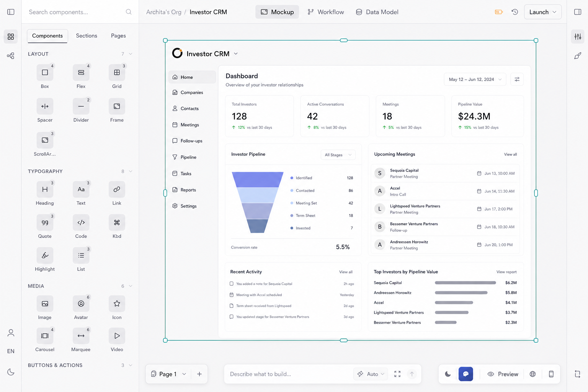Click the dashboard filter settings icon
Image resolution: width=588 pixels, height=392 pixels.
click(x=517, y=79)
